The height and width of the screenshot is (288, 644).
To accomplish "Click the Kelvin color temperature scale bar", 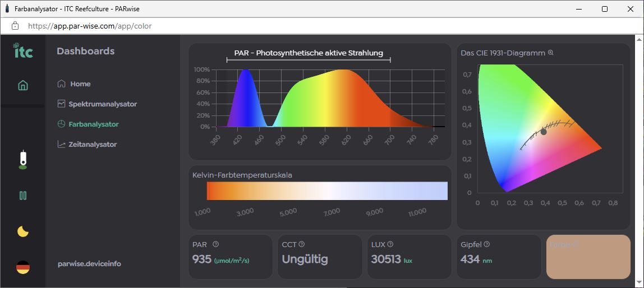I will click(326, 191).
